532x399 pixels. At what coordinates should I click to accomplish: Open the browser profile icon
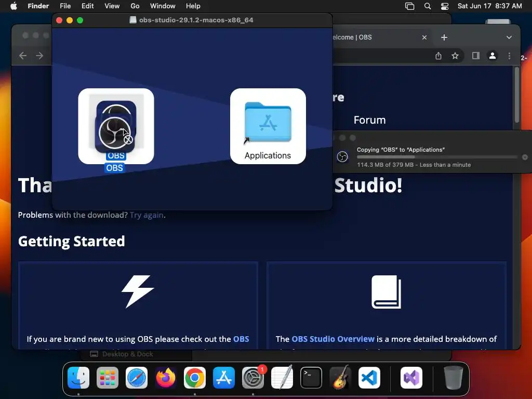[x=493, y=56]
